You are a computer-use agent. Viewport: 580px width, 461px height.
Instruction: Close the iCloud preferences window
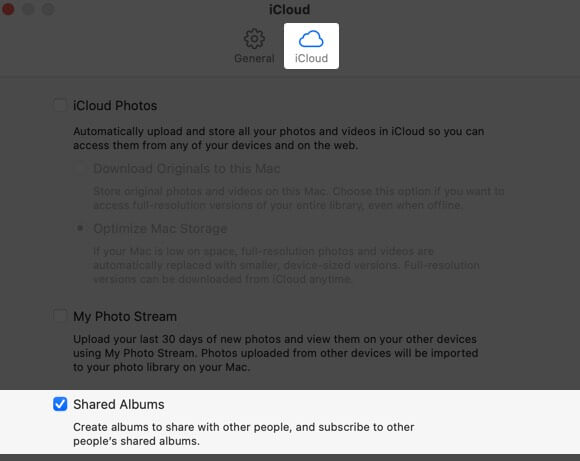tap(8, 9)
